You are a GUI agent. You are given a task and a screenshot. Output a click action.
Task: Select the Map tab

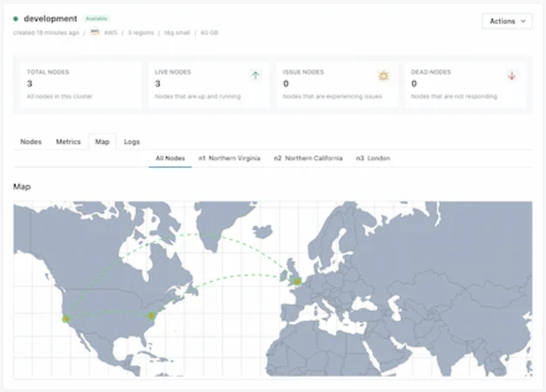102,142
